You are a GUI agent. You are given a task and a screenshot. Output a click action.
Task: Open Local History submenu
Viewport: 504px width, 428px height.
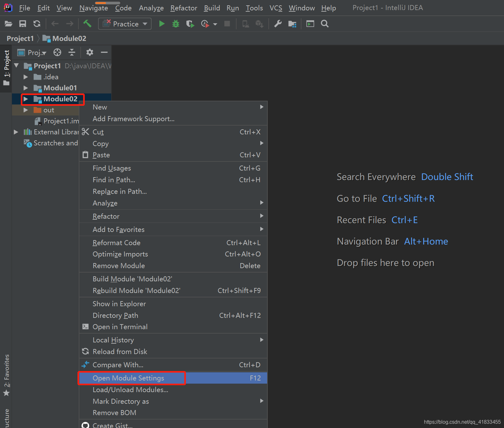(173, 340)
